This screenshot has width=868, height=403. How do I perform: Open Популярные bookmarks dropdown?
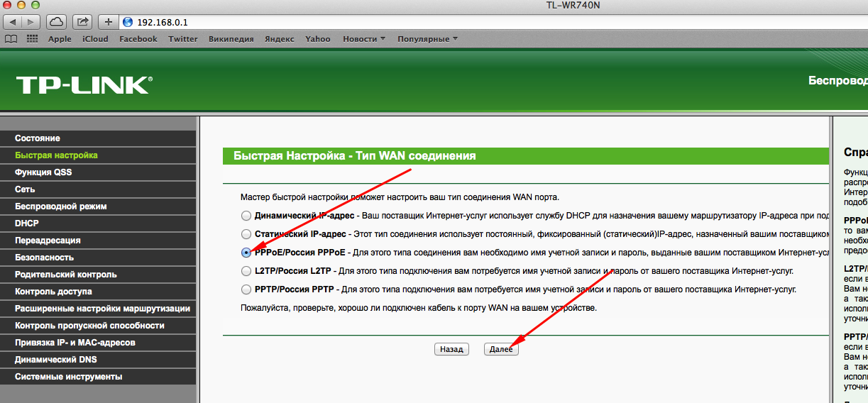[x=427, y=39]
